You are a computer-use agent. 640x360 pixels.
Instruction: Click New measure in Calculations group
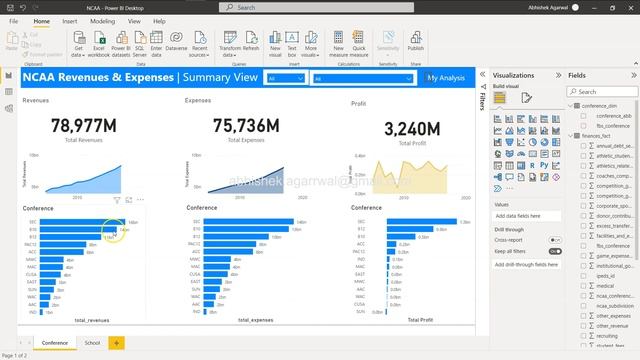[x=338, y=44]
